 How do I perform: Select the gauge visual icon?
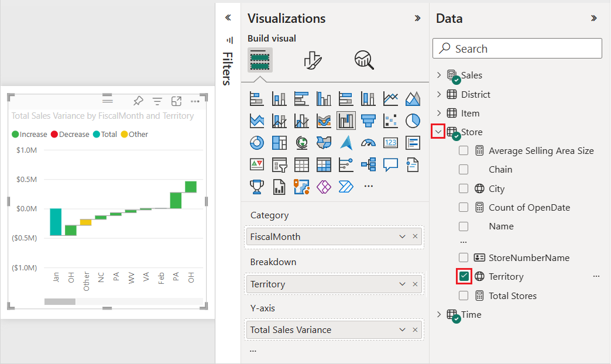[x=368, y=142]
